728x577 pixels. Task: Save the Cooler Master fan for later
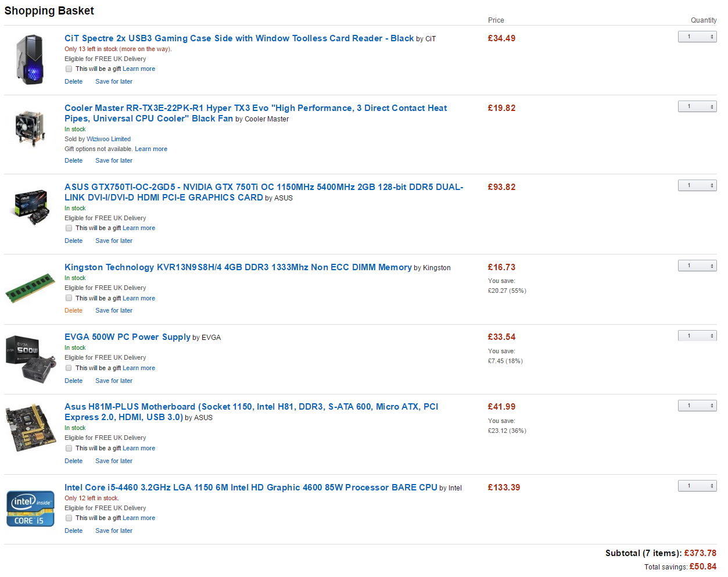tap(113, 160)
